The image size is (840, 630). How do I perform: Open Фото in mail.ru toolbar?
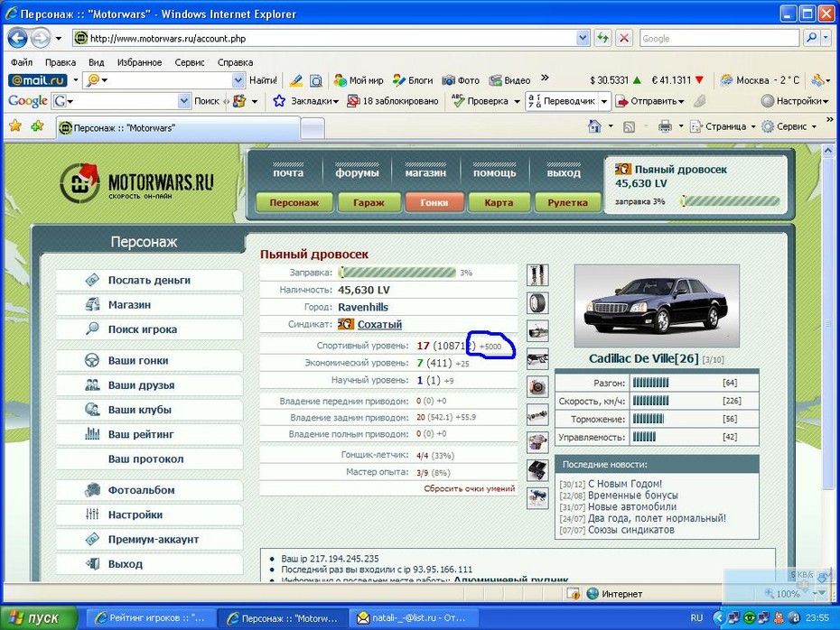[x=461, y=80]
